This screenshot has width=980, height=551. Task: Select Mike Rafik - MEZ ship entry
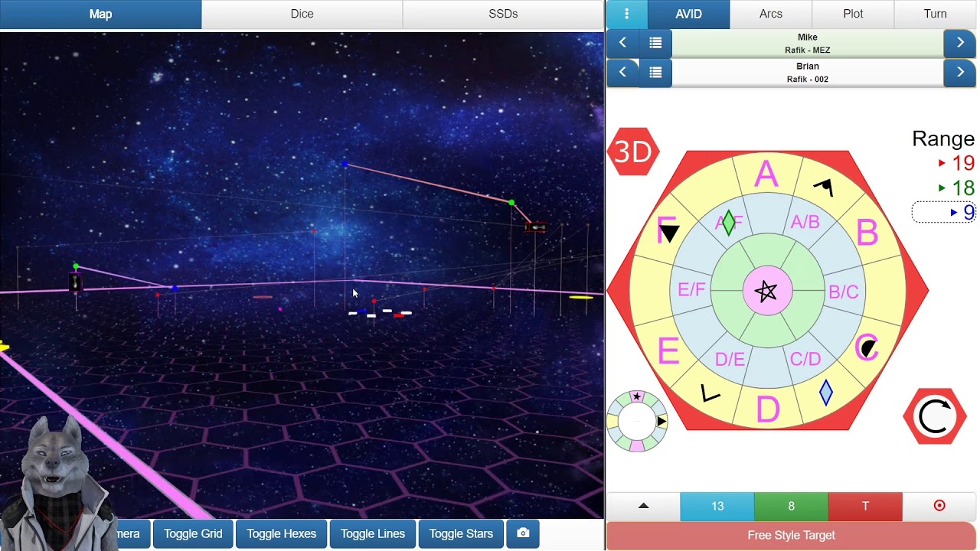coord(807,43)
